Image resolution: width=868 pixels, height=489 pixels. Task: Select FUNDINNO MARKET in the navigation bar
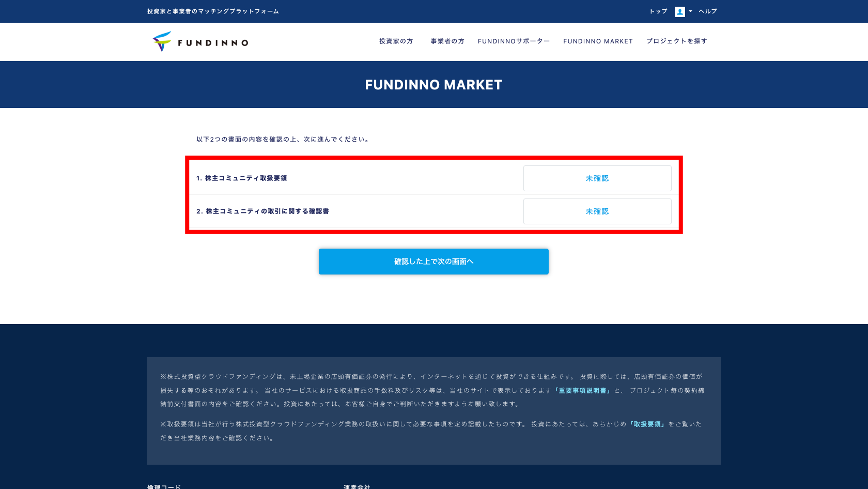(x=598, y=41)
